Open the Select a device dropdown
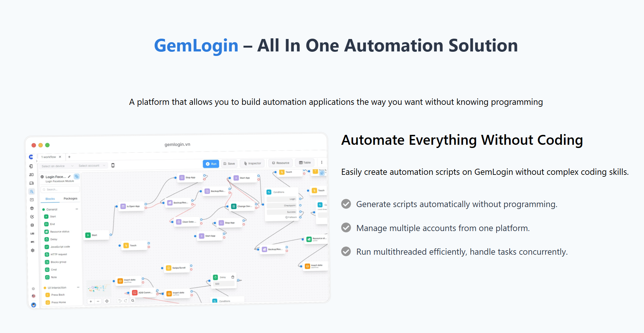 [x=57, y=166]
